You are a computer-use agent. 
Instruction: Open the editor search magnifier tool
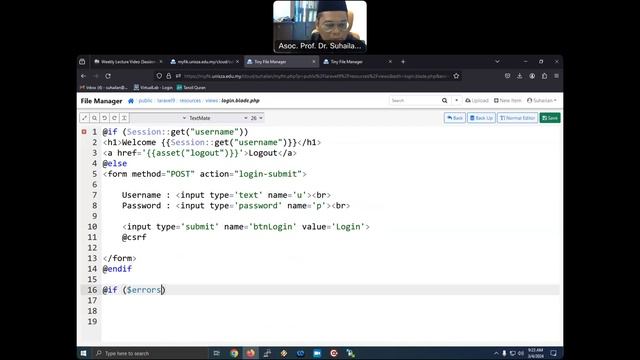[94, 118]
